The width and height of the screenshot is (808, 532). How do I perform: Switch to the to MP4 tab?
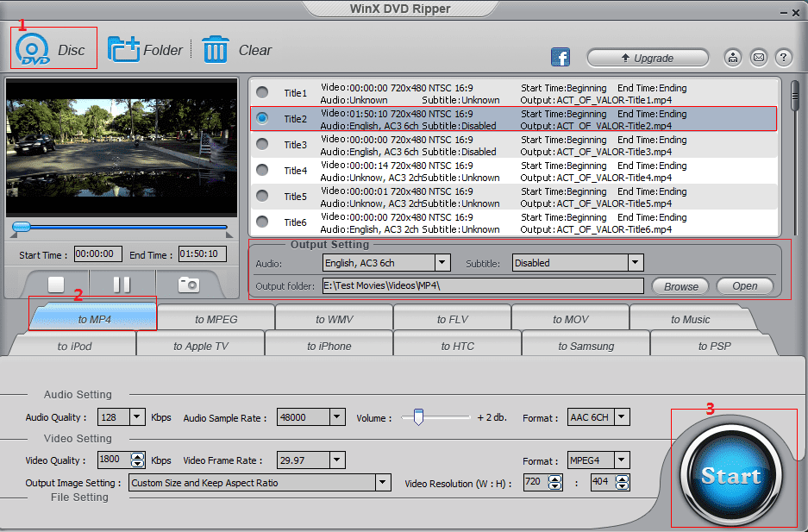click(93, 319)
